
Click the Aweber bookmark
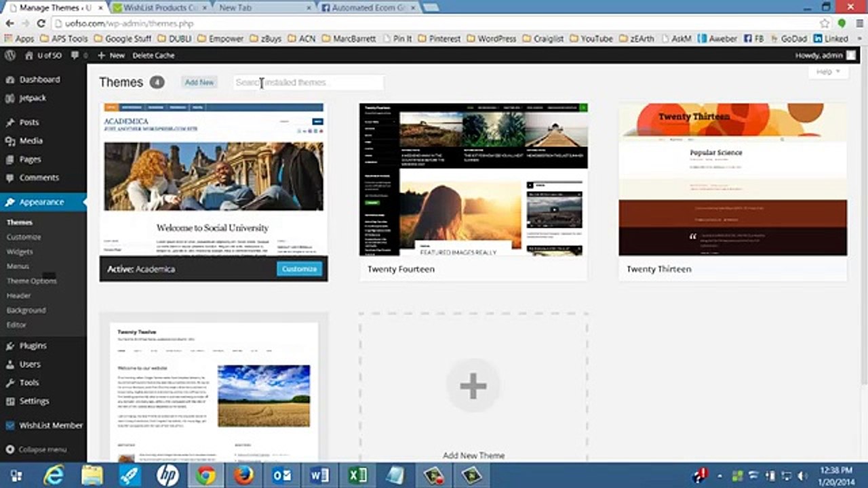pyautogui.click(x=717, y=39)
